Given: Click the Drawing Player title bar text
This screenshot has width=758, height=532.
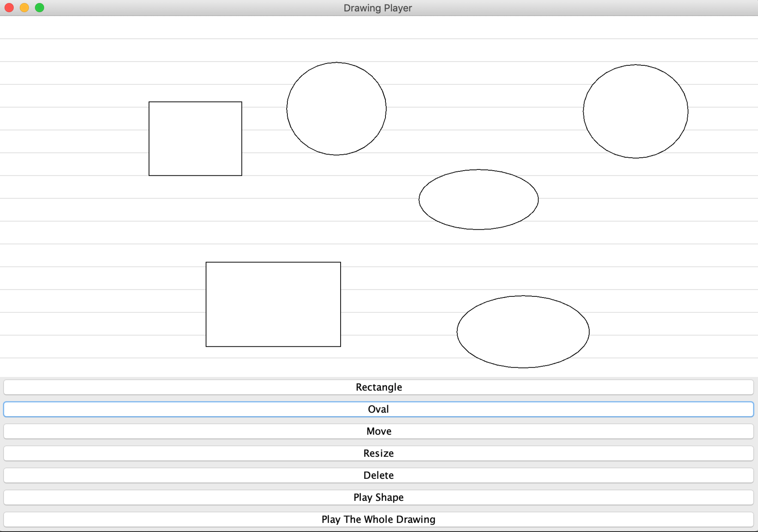Looking at the screenshot, I should (x=378, y=8).
